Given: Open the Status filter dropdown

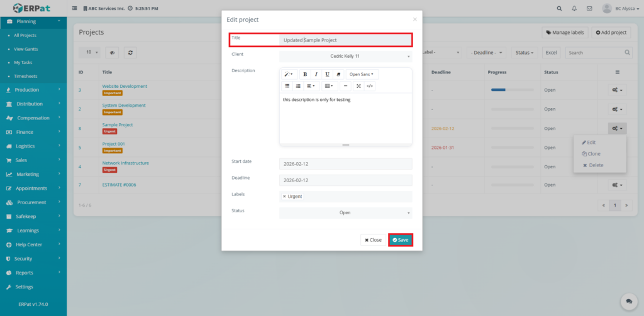Looking at the screenshot, I should (x=524, y=53).
